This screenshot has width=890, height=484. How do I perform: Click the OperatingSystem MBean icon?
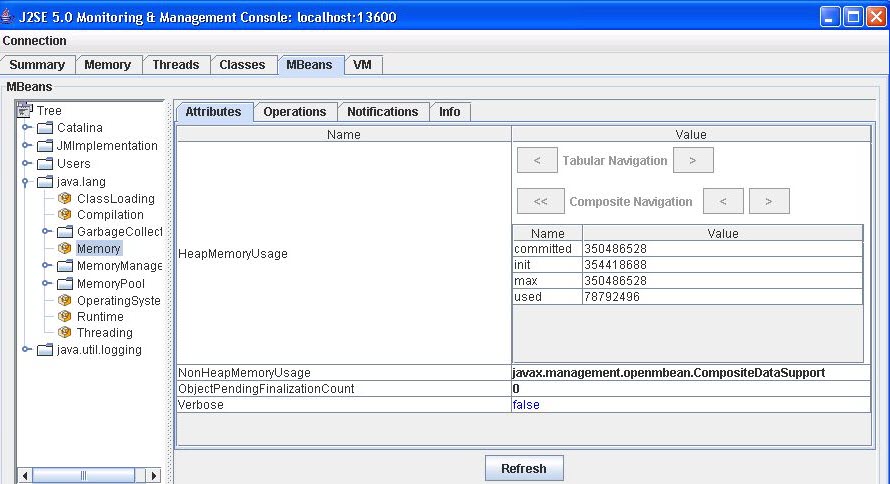pos(65,300)
